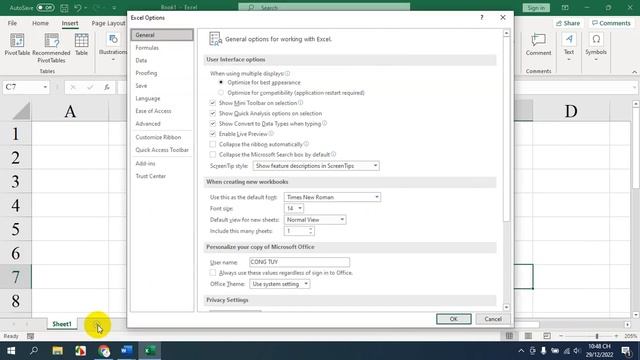The image size is (640, 360).
Task: Toggle Show Convert to Data Types when typing
Action: [x=213, y=123]
